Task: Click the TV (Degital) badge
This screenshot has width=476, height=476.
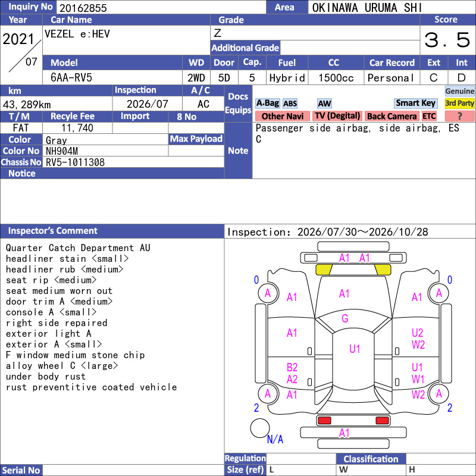Action: coord(337,116)
